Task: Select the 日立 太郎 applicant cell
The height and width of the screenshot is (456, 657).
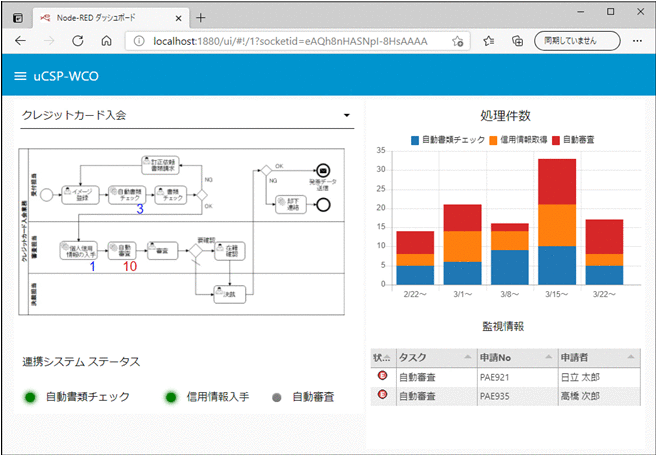Action: [599, 377]
